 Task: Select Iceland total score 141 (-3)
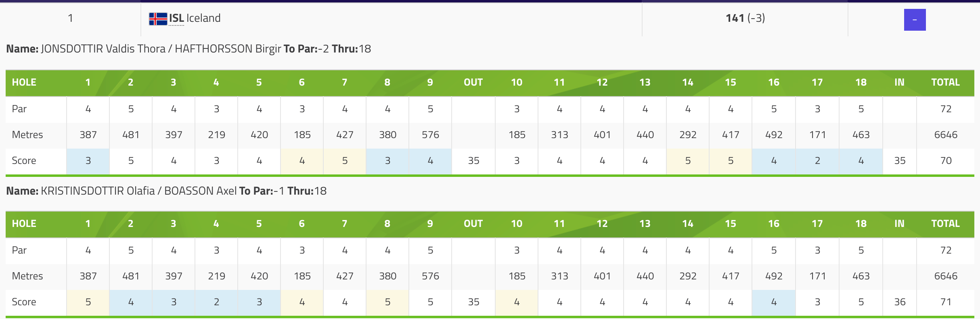click(x=745, y=18)
